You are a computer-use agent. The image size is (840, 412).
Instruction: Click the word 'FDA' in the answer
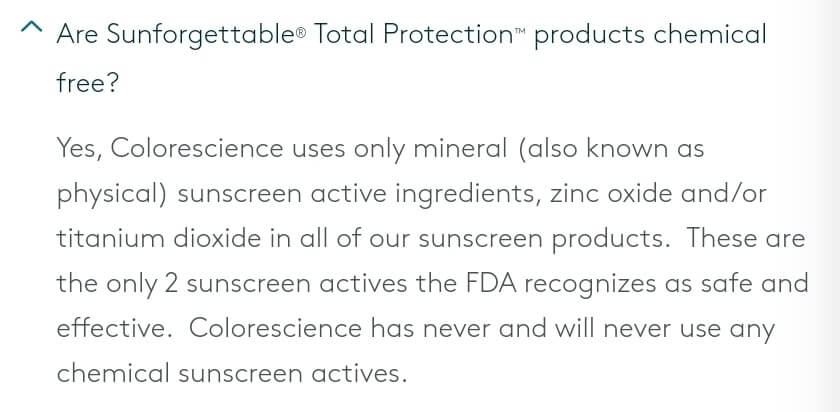pos(491,283)
